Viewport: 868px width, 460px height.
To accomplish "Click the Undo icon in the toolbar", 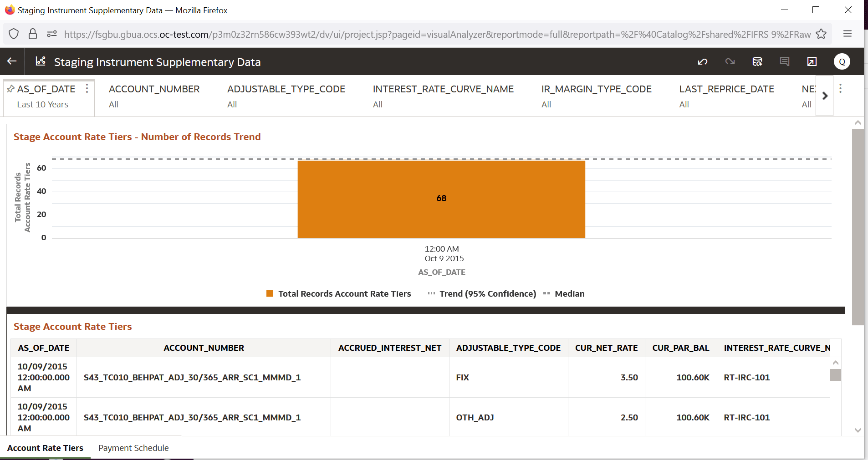I will (703, 61).
